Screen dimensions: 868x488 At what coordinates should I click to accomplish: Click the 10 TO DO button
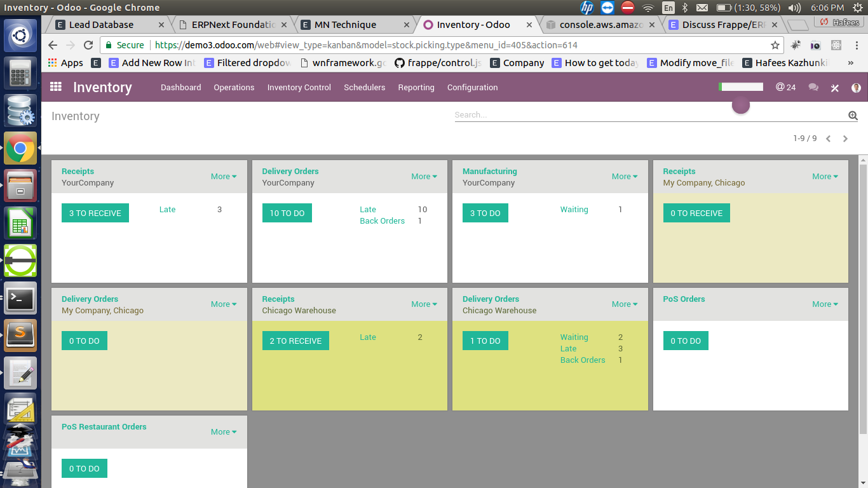[287, 213]
